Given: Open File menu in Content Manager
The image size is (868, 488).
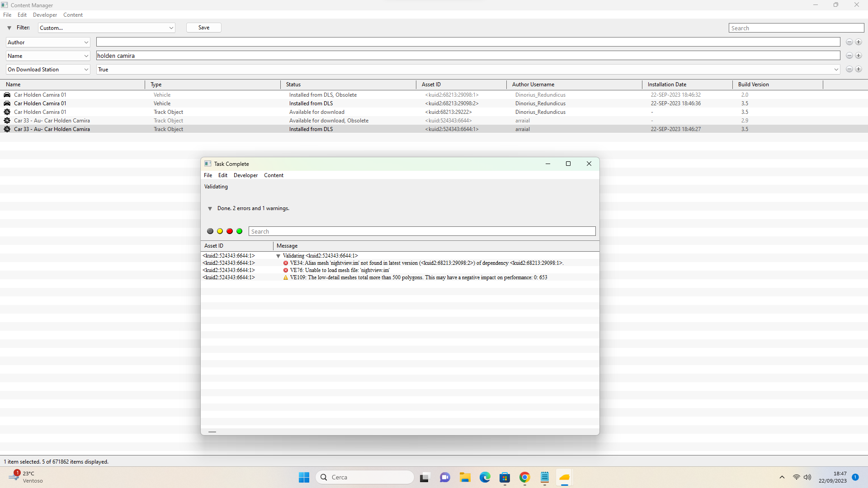Looking at the screenshot, I should pos(7,15).
